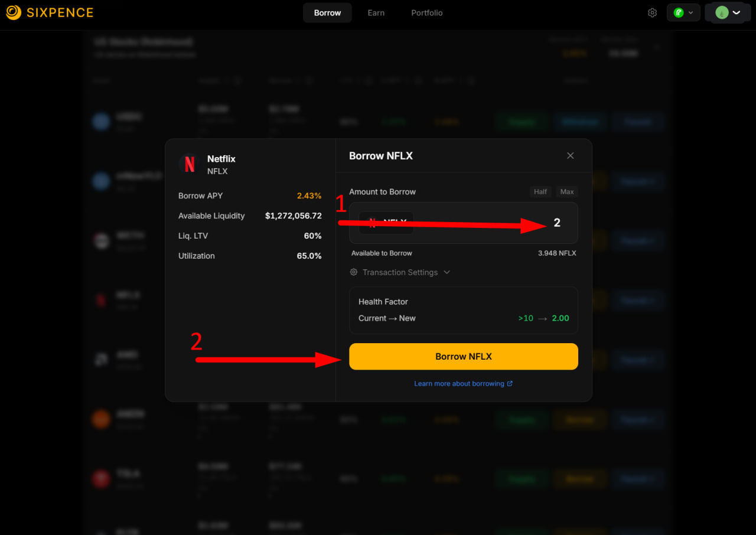Click the Borrow APY 2.43% value
The image size is (756, 535).
click(x=309, y=195)
